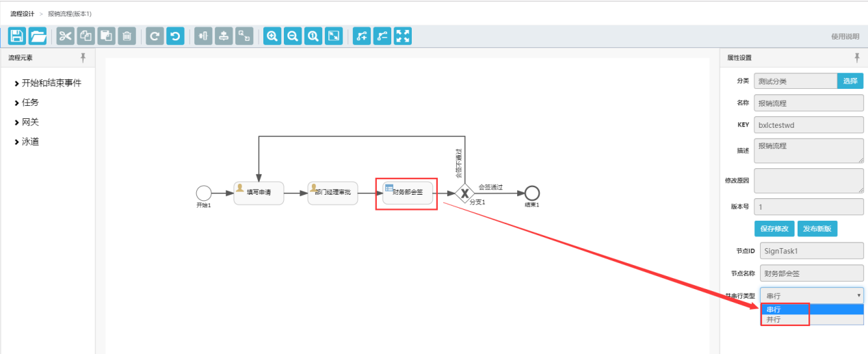Go to 流程设计 breadcrumb

pyautogui.click(x=22, y=14)
